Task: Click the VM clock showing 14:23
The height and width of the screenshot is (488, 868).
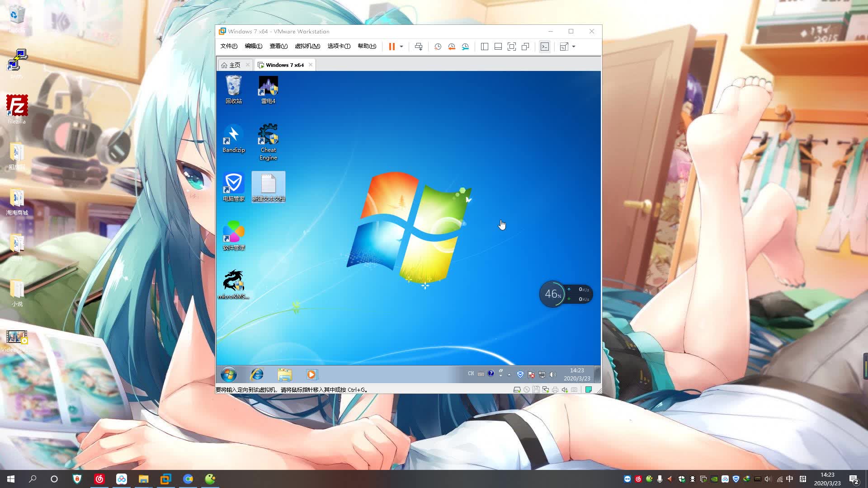Action: coord(577,375)
